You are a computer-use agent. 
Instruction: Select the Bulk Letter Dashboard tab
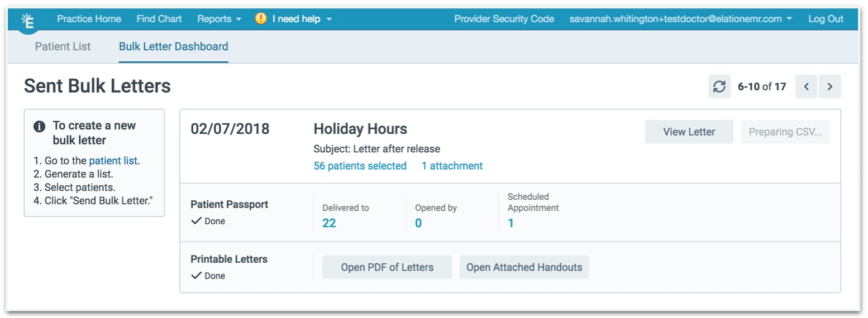pyautogui.click(x=173, y=47)
